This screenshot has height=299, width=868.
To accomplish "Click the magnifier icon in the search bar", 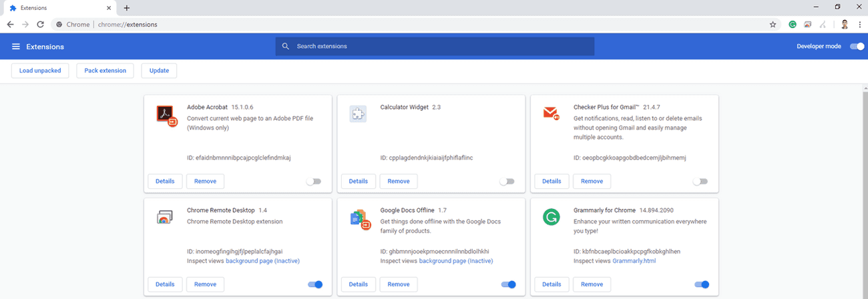I will [286, 47].
